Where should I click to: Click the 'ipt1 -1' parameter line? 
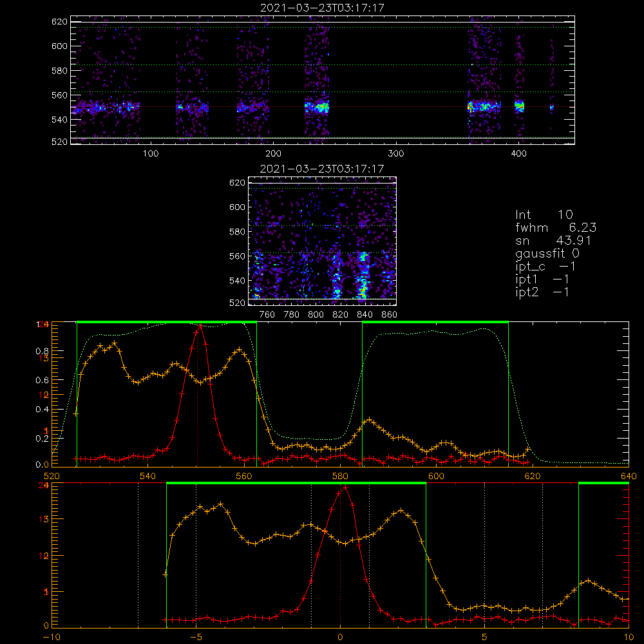(542, 279)
